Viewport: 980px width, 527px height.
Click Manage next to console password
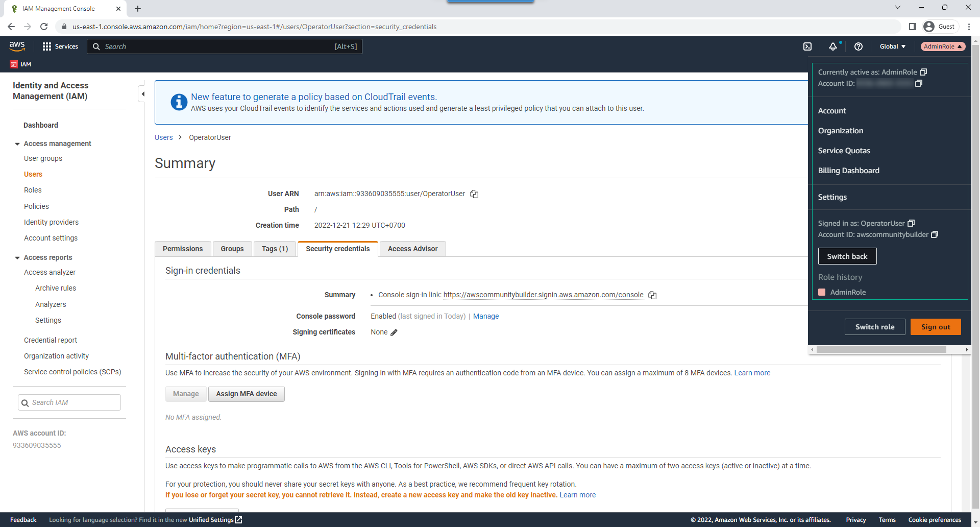click(486, 316)
